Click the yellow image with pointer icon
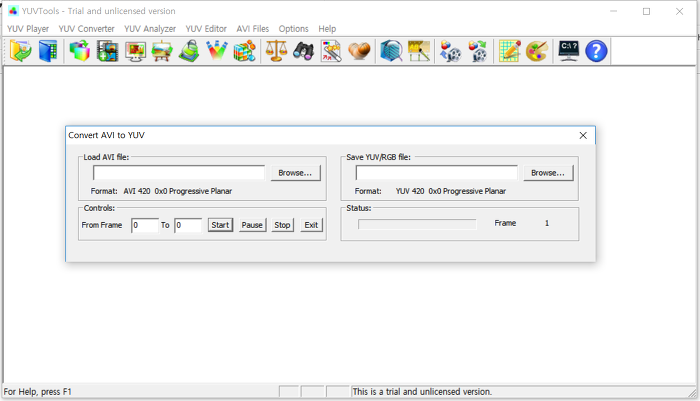This screenshot has height=401, width=700. pos(419,51)
